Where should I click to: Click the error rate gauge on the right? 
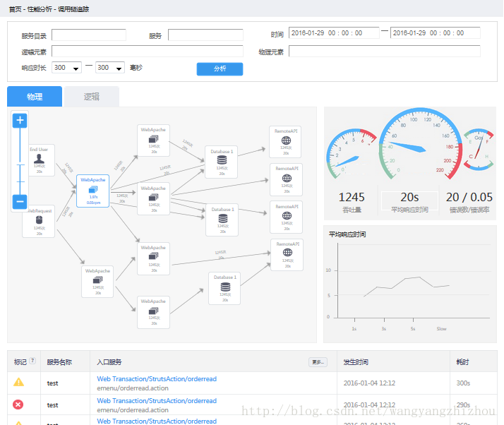tap(479, 149)
